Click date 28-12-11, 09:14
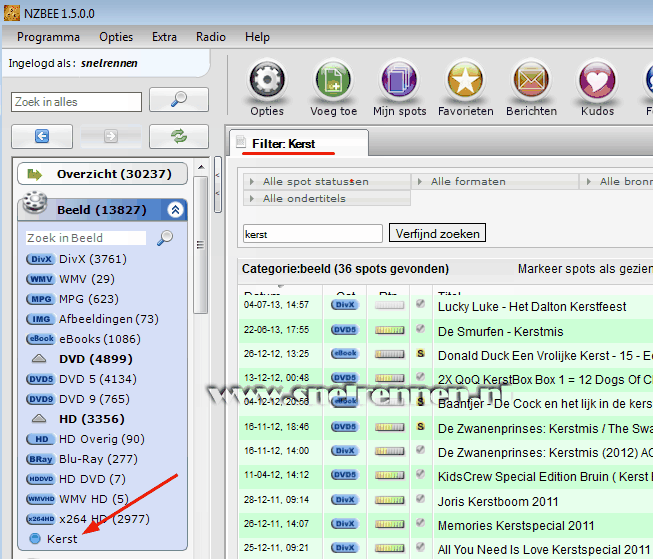653x559 pixels. [x=277, y=499]
